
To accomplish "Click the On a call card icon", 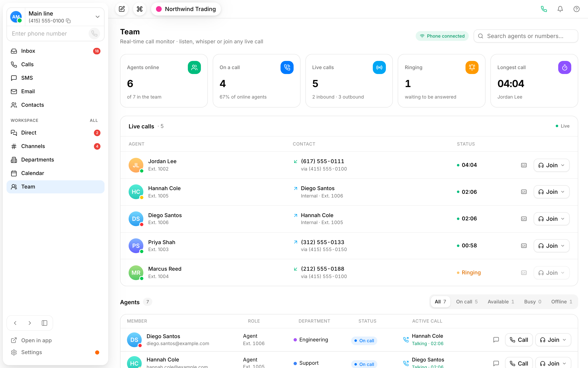I will pyautogui.click(x=287, y=67).
